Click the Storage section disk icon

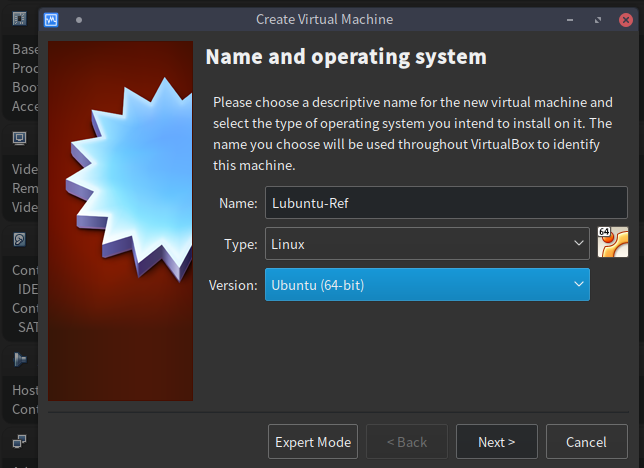19,240
